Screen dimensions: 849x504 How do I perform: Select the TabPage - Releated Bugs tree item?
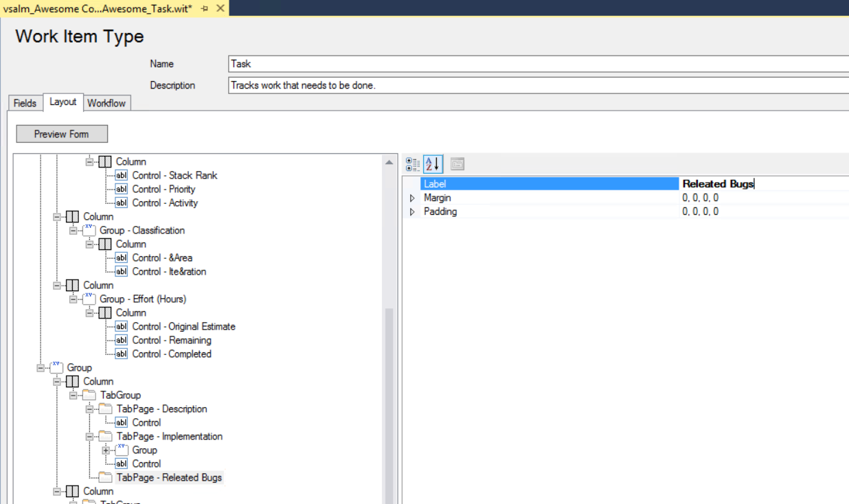click(x=169, y=477)
